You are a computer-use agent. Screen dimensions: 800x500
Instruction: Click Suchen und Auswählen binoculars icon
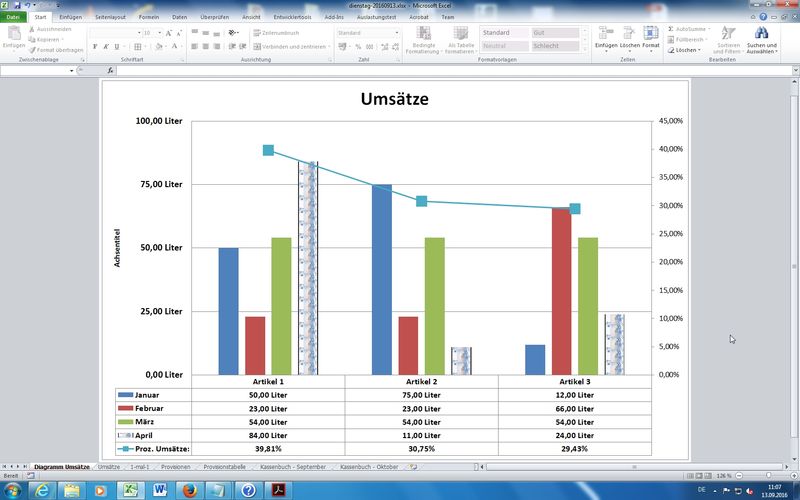[761, 36]
